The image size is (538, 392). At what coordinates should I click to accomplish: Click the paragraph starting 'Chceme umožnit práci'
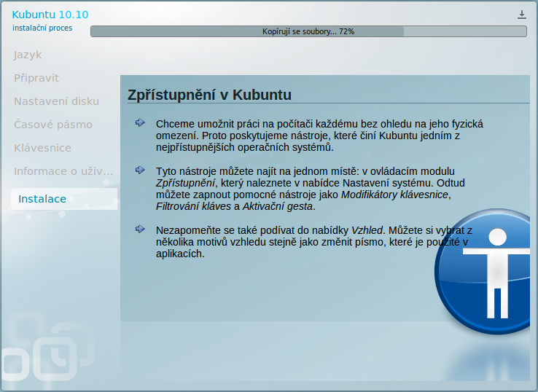click(319, 136)
